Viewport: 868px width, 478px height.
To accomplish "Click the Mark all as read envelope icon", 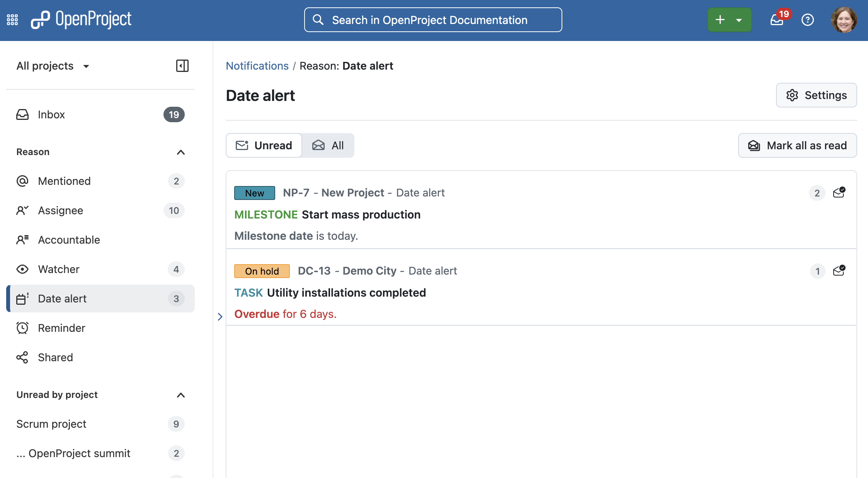I will pyautogui.click(x=754, y=145).
